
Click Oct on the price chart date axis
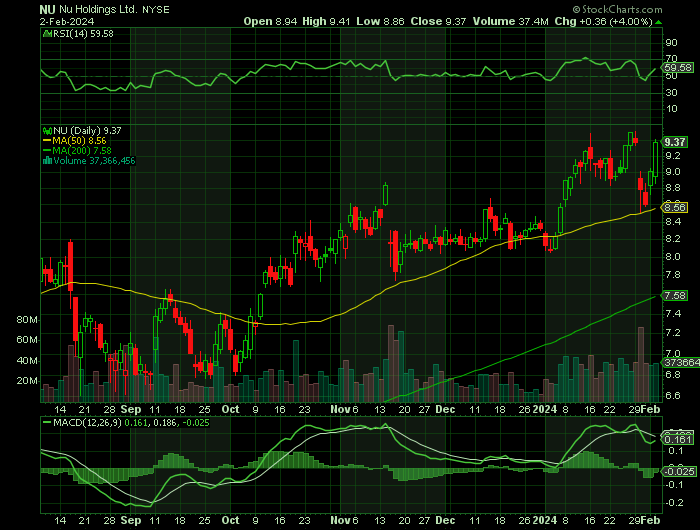pos(230,409)
